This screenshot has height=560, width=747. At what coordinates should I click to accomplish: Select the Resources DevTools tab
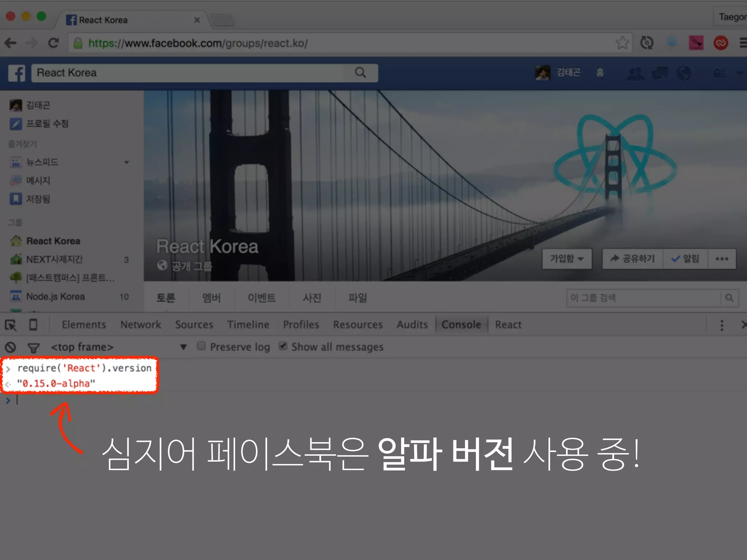(358, 324)
